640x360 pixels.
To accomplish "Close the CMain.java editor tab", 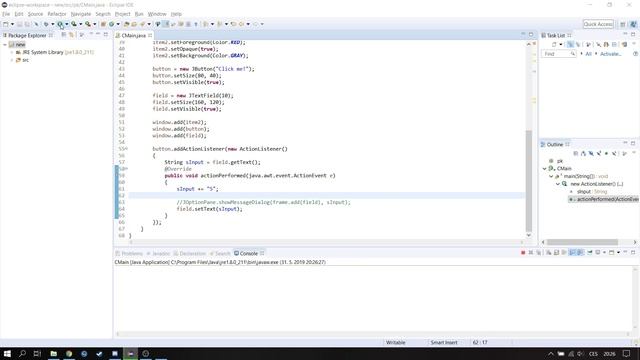I will tap(150, 36).
